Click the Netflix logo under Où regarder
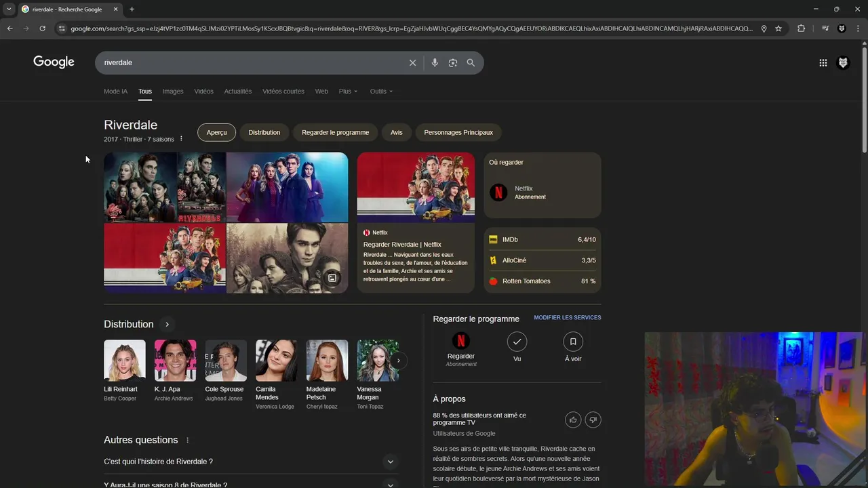 pyautogui.click(x=498, y=192)
